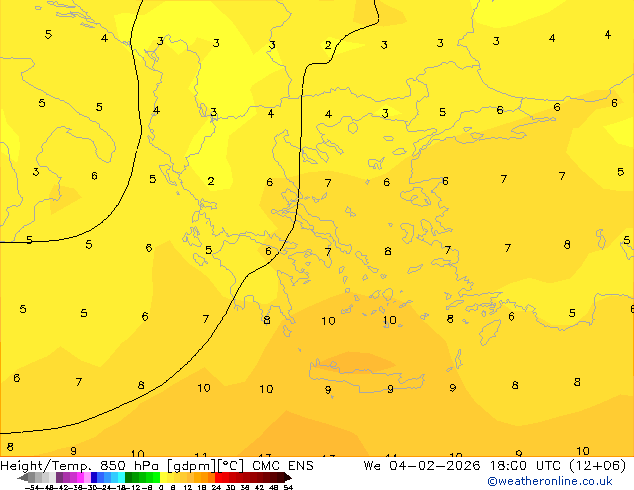Click the "[gdpm]" unit label
The width and height of the screenshot is (634, 490).
click(x=191, y=466)
